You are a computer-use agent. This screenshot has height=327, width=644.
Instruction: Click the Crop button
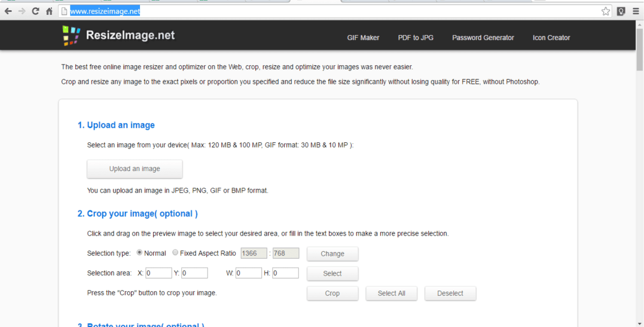click(332, 294)
